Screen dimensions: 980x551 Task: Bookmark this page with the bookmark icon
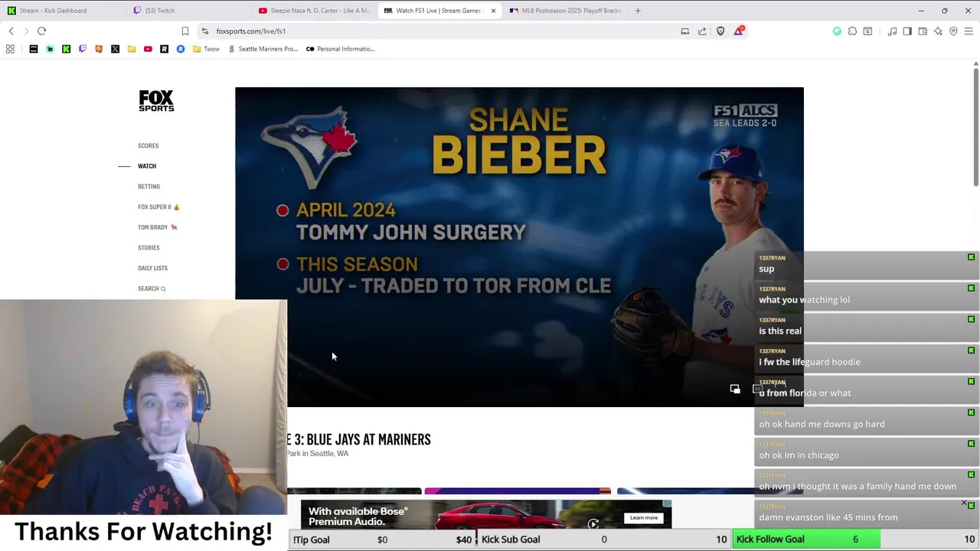point(185,31)
